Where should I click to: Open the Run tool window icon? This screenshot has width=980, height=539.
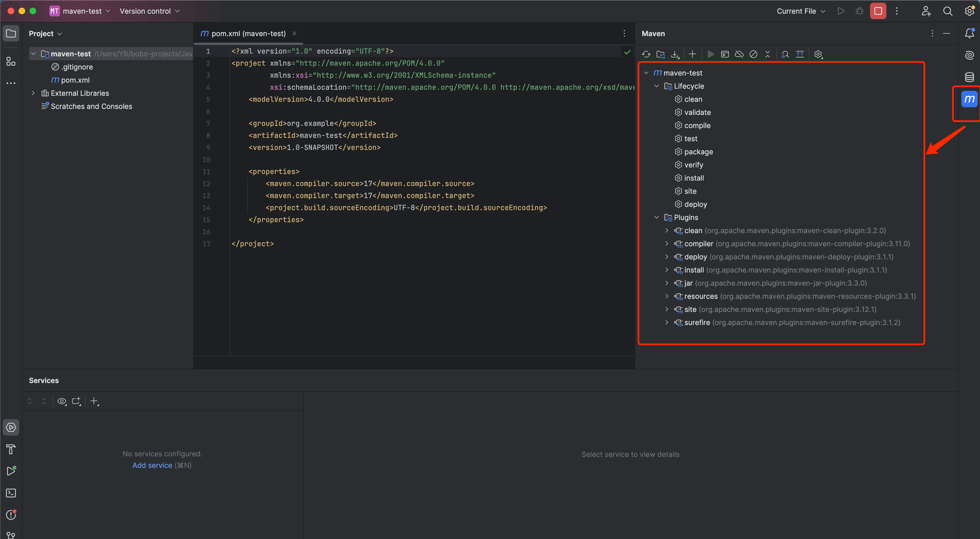(11, 471)
